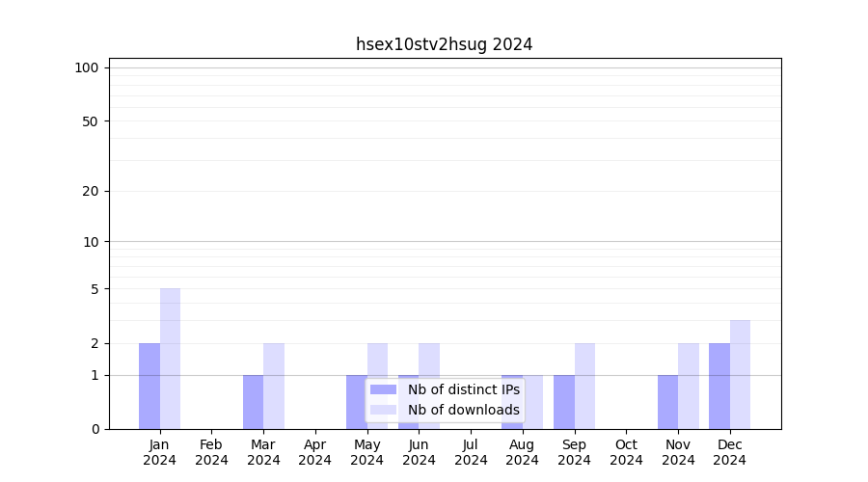868x482 pixels.
Task: Click the 'Nb of downloads' legend swatch
Action: click(x=383, y=410)
